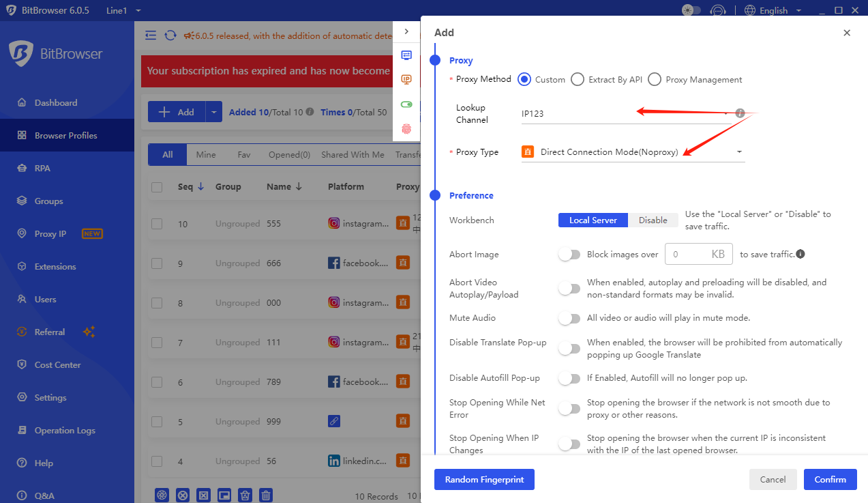The height and width of the screenshot is (503, 868).
Task: Open the dropdown arrow next to Add button
Action: (213, 112)
